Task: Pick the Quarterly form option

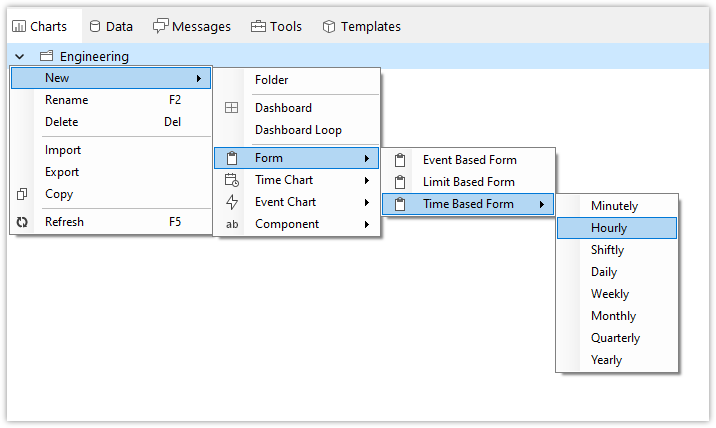Action: pos(616,338)
